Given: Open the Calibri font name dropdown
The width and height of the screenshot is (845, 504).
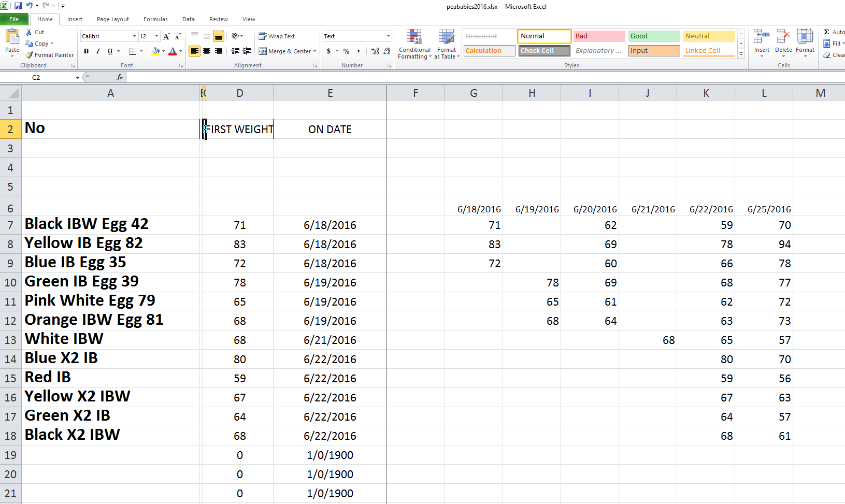Looking at the screenshot, I should (x=135, y=36).
